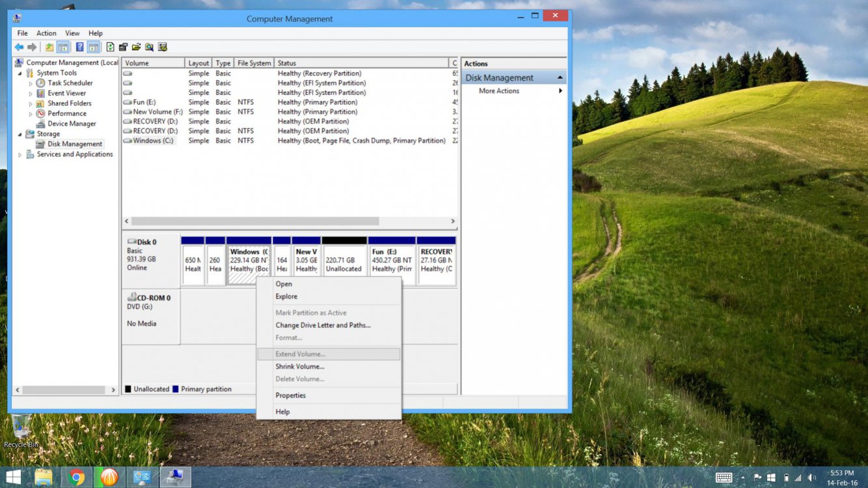Image resolution: width=868 pixels, height=488 pixels.
Task: Select the Disk 0 label box
Action: pos(150,260)
